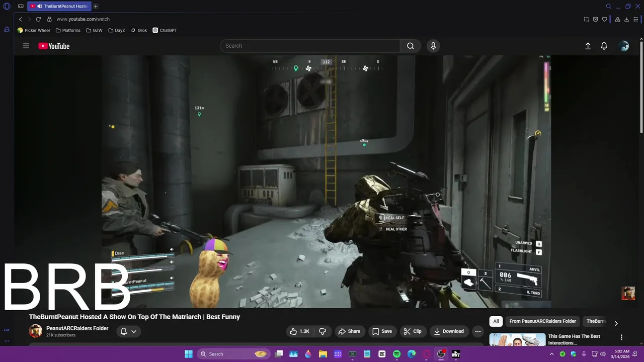
Task: Open the PeanutARCRaiders Folder channel name link
Action: coord(77,328)
